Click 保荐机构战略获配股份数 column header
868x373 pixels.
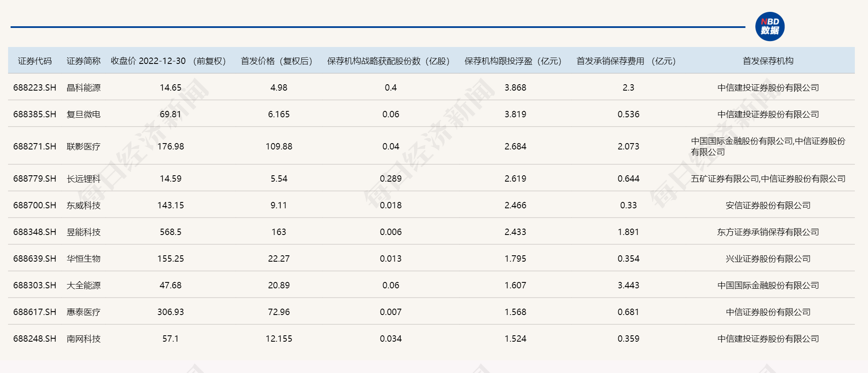click(x=389, y=61)
